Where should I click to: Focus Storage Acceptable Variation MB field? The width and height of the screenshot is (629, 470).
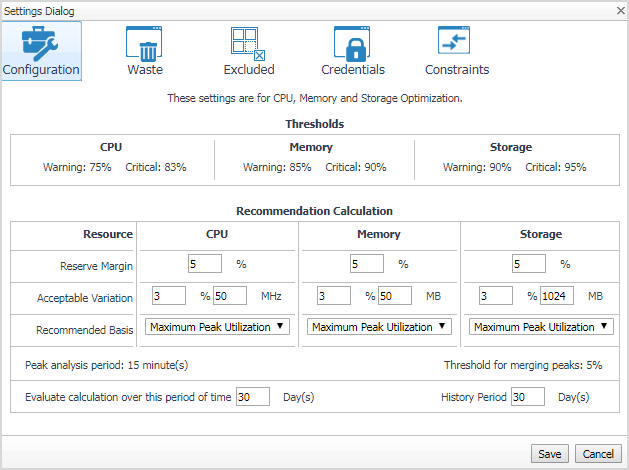[x=555, y=296]
